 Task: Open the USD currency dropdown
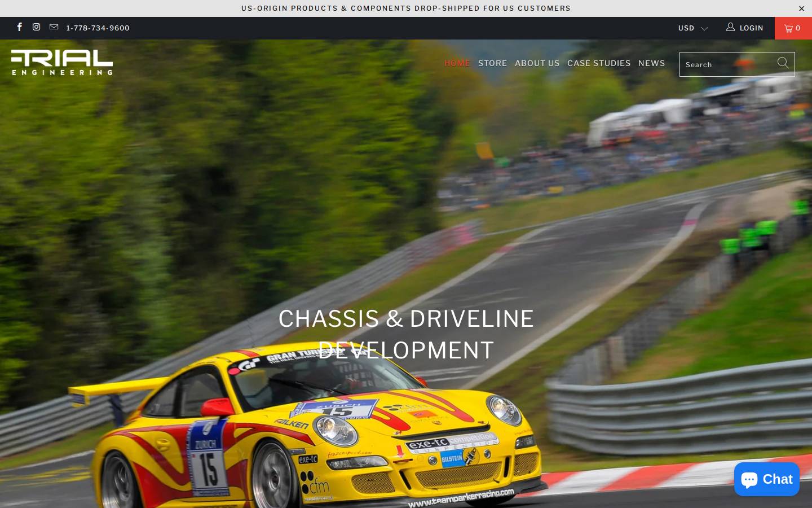tap(692, 28)
